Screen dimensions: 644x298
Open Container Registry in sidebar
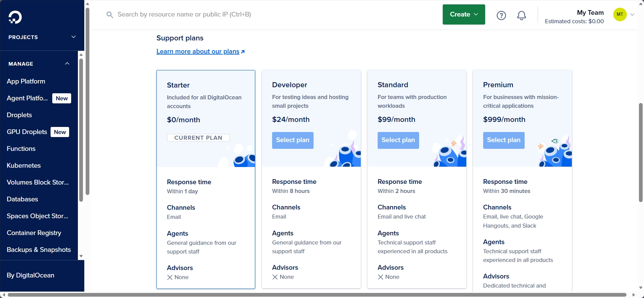pos(34,233)
